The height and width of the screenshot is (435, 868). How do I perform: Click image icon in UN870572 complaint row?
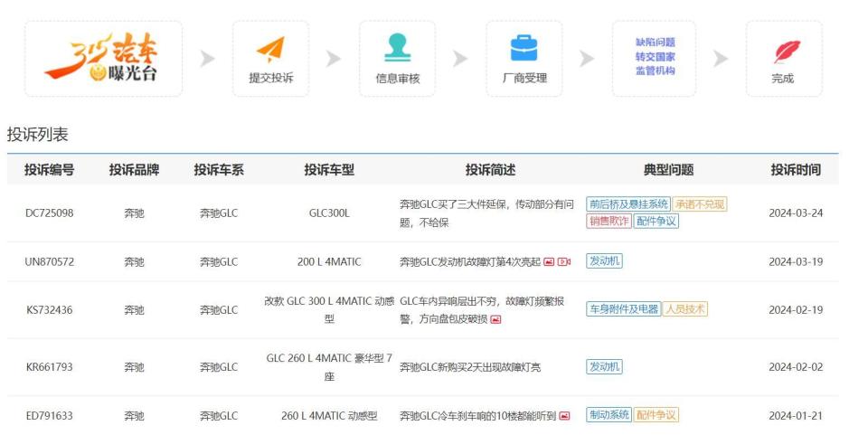tap(549, 261)
